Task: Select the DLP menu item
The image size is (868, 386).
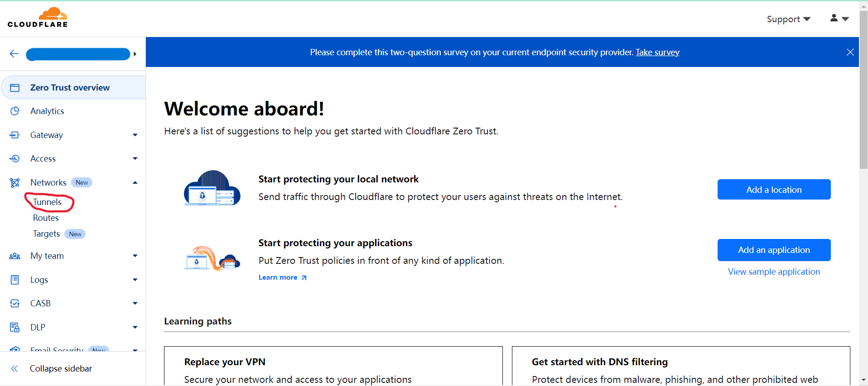Action: point(38,327)
